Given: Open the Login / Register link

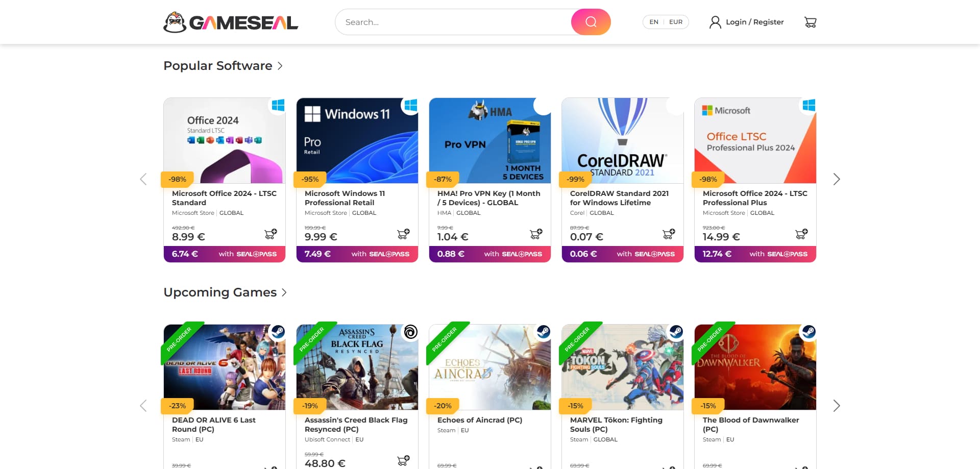Looking at the screenshot, I should [754, 22].
